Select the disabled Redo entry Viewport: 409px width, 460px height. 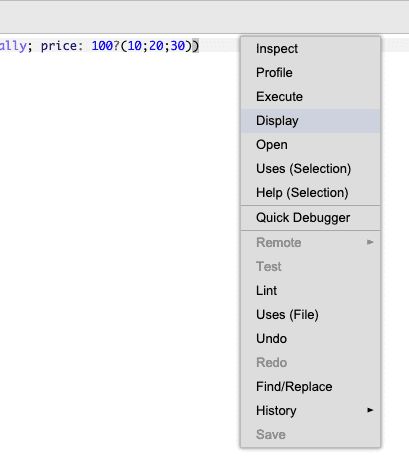tap(310, 363)
